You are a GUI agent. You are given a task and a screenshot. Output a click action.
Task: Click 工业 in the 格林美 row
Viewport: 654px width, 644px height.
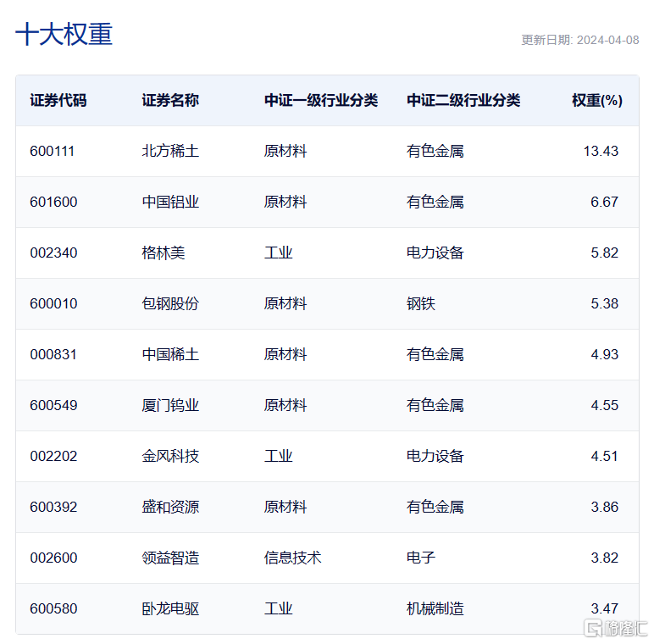click(278, 253)
